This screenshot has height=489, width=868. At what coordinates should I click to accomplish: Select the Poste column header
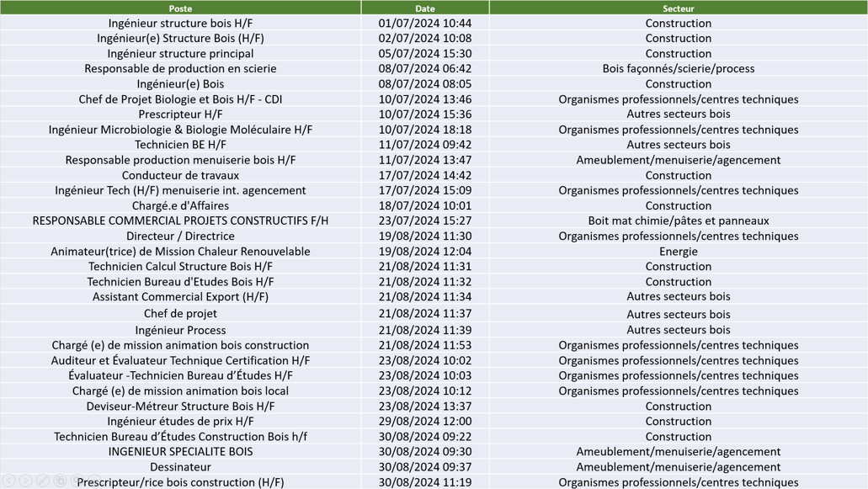point(180,8)
